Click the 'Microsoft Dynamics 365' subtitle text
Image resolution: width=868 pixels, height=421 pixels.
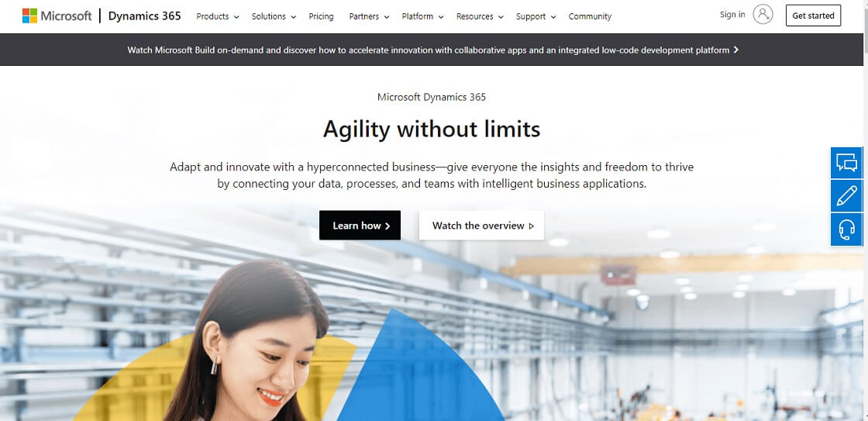(x=432, y=97)
